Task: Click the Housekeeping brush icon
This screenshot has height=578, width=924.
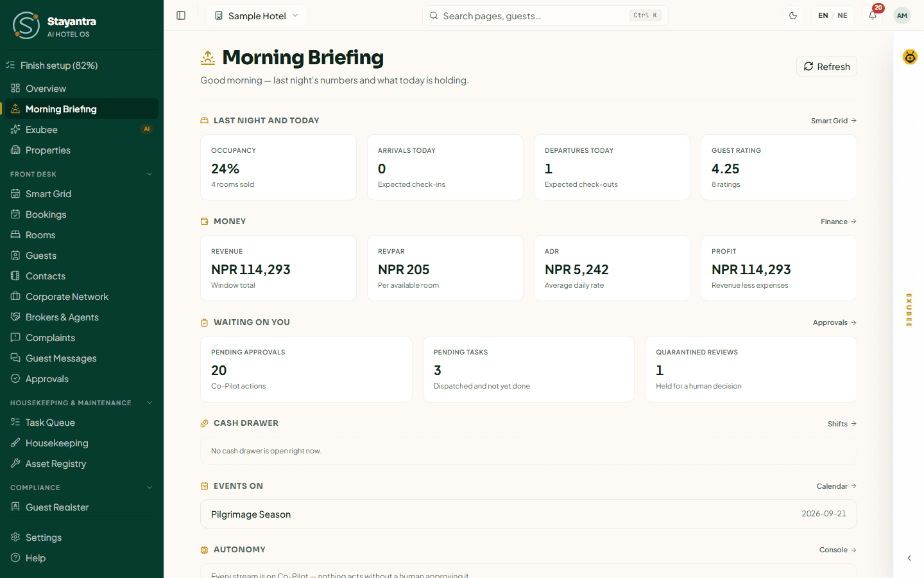Action: (15, 443)
